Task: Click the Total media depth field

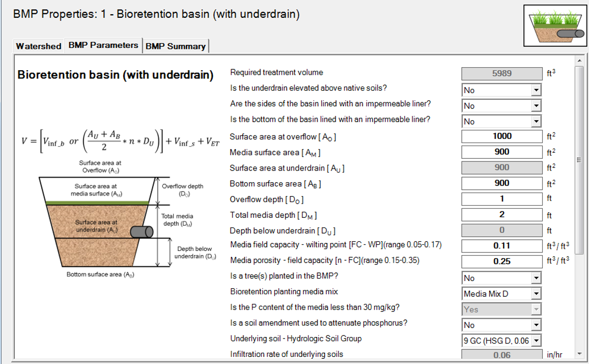Action: (502, 215)
